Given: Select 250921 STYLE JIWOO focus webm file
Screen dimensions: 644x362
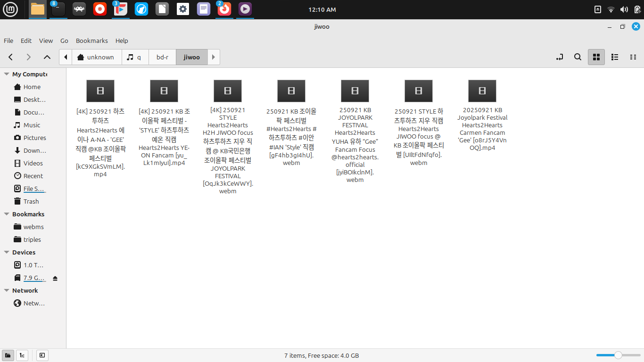Looking at the screenshot, I should point(419,123).
